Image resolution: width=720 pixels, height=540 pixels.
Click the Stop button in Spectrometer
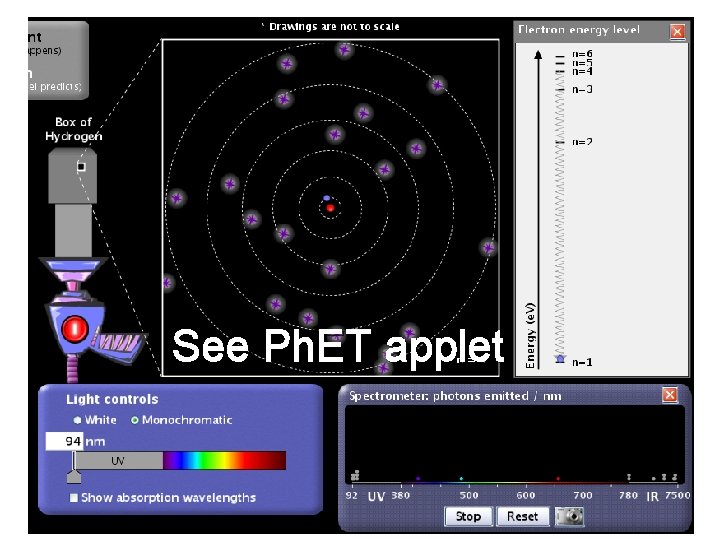point(468,516)
